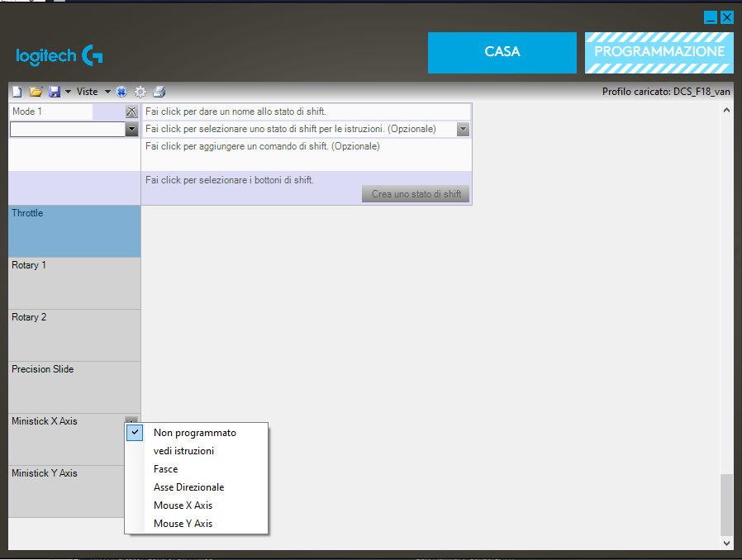This screenshot has width=742, height=560.
Task: Switch to the PROGRAMMAZIONE tab
Action: (659, 53)
